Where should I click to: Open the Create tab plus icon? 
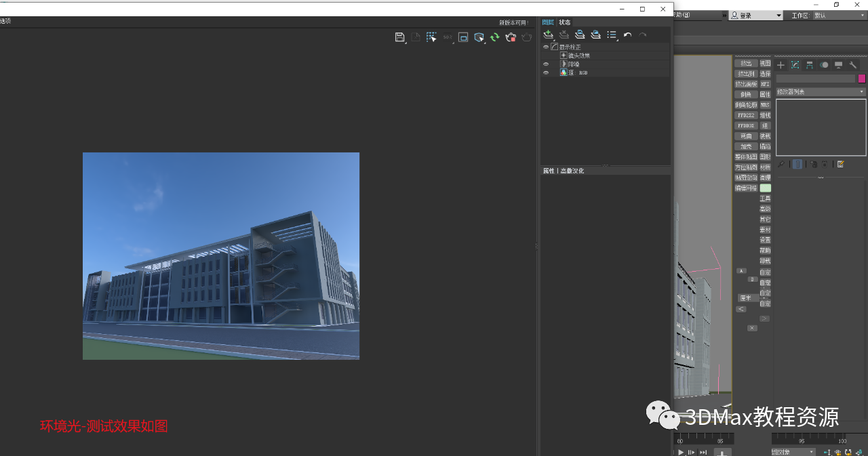(781, 65)
